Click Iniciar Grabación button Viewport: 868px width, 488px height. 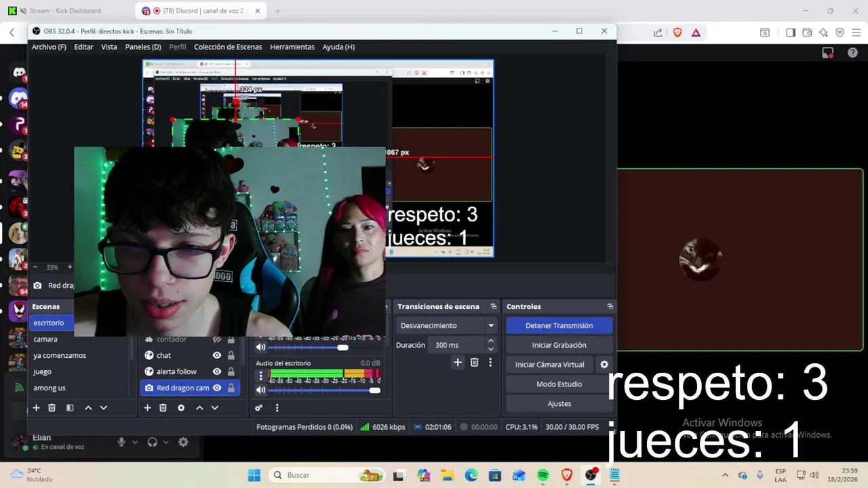click(x=559, y=345)
